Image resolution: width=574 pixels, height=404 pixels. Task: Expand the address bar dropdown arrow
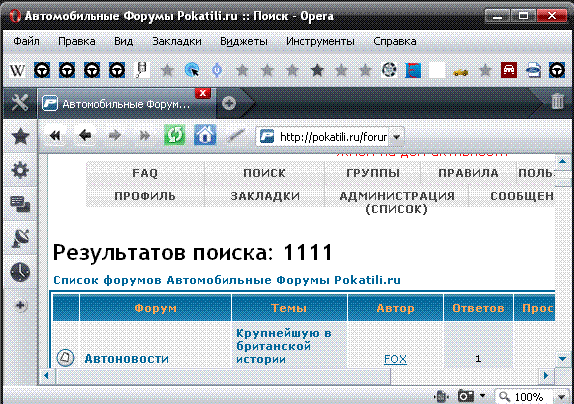click(x=396, y=137)
